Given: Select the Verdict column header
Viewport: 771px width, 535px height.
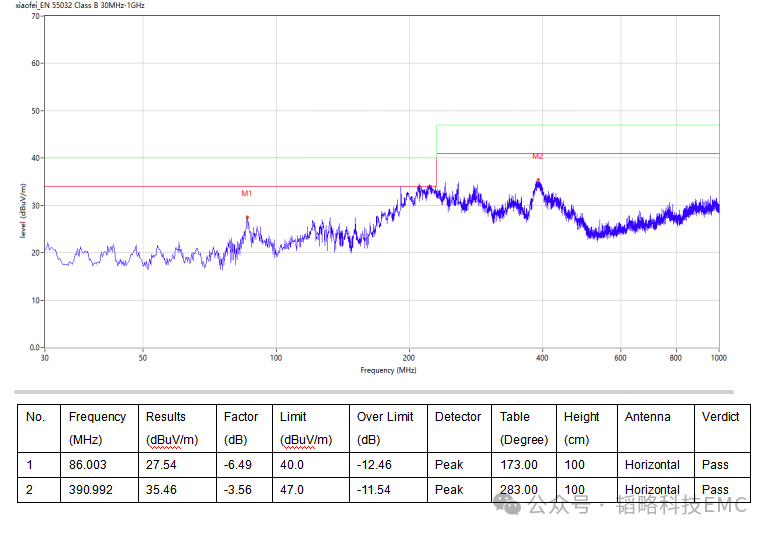Looking at the screenshot, I should point(720,417).
